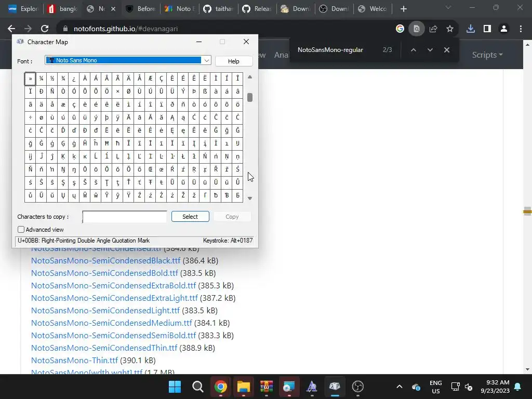Open Chrome three-dot menu
Image resolution: width=532 pixels, height=399 pixels.
click(x=521, y=29)
